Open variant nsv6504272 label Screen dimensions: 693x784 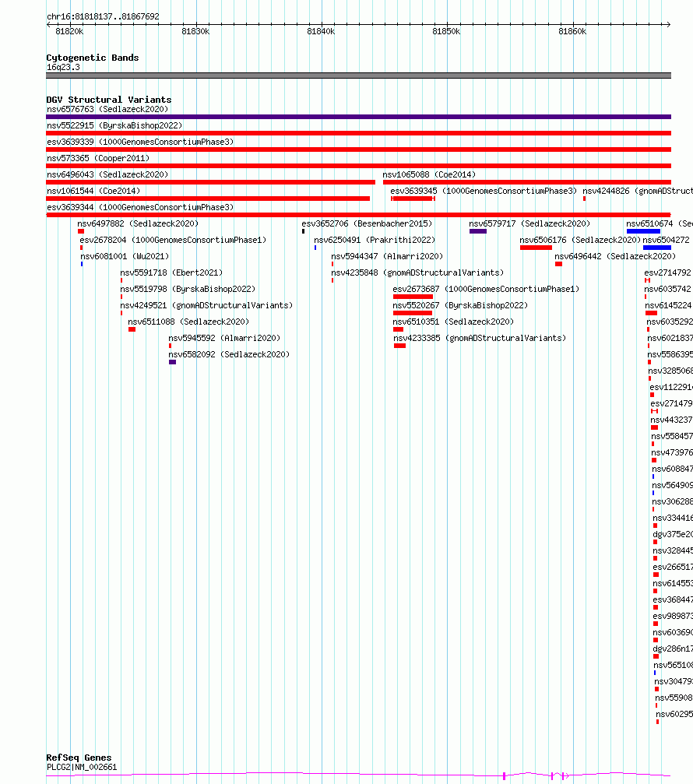click(666, 240)
